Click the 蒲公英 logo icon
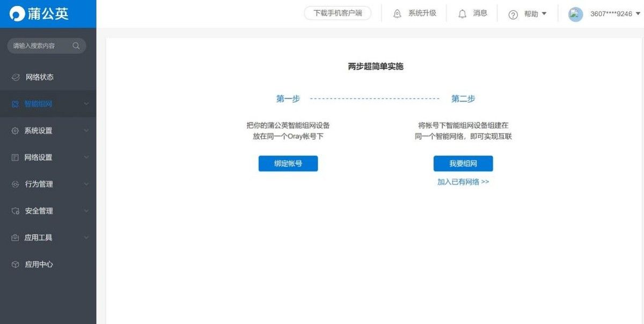This screenshot has height=324, width=644. [x=18, y=14]
